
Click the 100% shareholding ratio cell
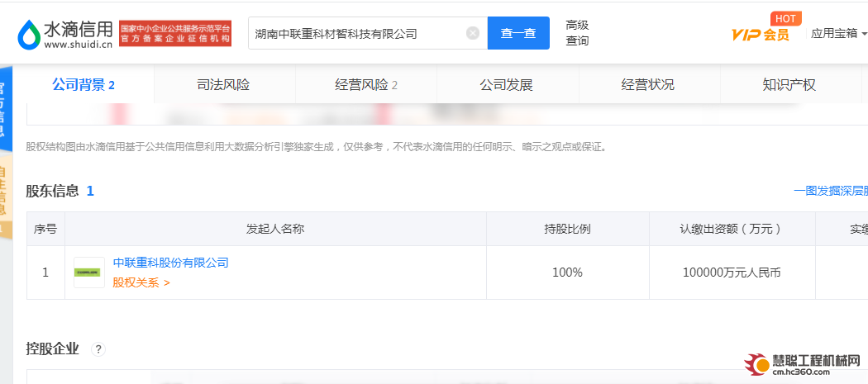(567, 273)
